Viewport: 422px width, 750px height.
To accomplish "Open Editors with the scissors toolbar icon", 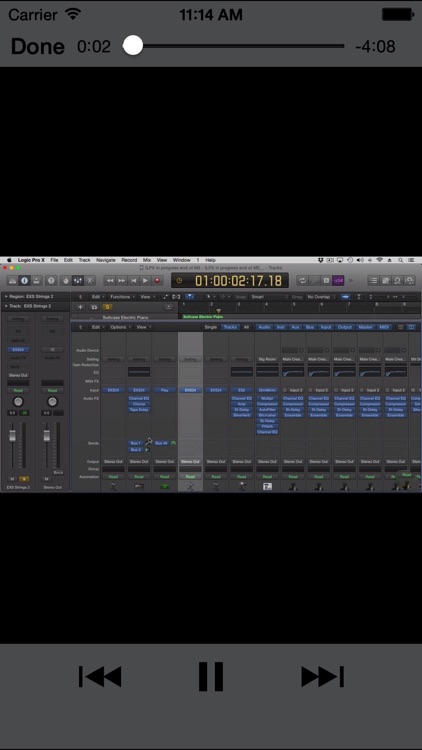I will point(89,281).
